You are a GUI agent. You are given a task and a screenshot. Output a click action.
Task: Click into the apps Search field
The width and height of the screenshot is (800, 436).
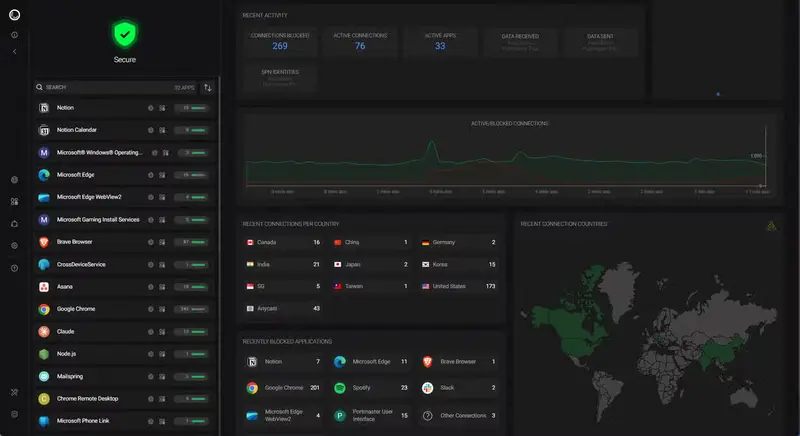point(100,88)
